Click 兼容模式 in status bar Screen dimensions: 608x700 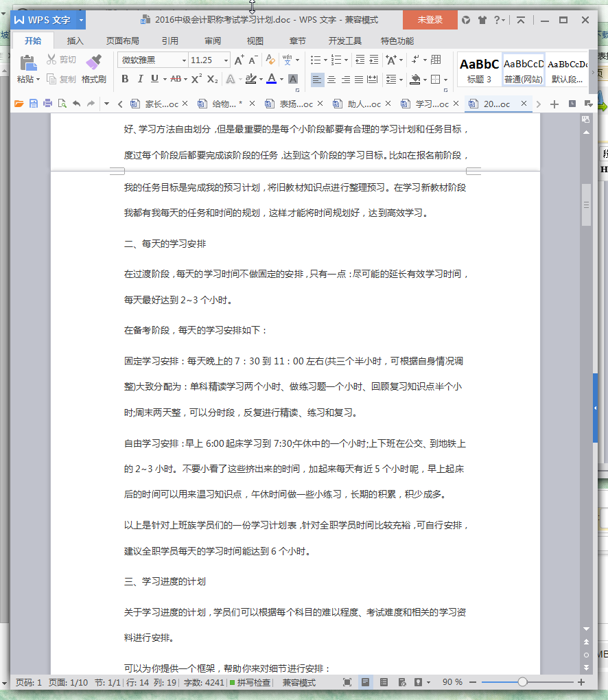tap(299, 683)
